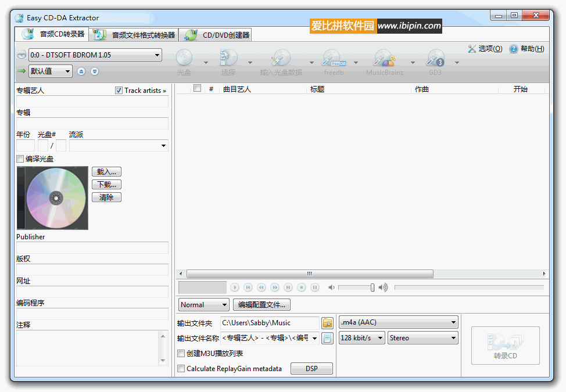Viewport: 566px width, 392px height.
Task: Click the freedb lookup icon
Action: pyautogui.click(x=334, y=57)
